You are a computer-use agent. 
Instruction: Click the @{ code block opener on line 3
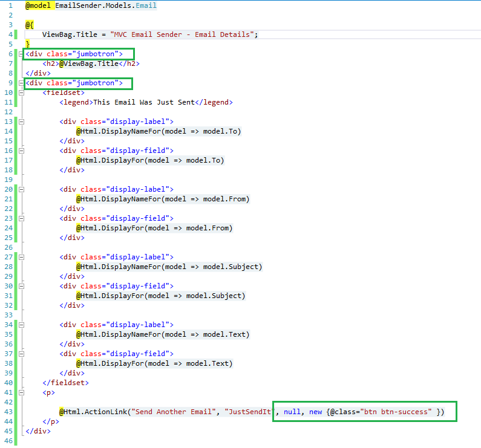click(x=30, y=25)
